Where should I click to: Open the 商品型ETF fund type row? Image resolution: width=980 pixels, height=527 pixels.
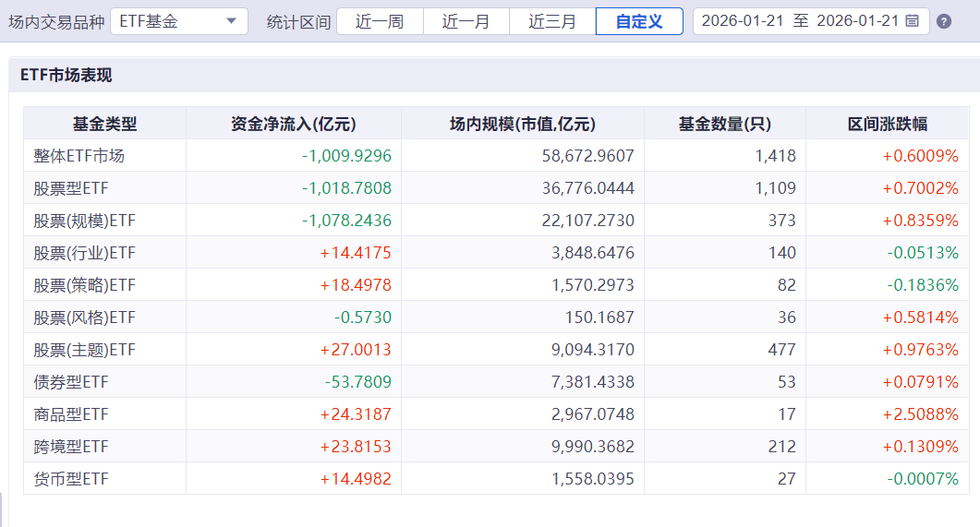(x=496, y=414)
